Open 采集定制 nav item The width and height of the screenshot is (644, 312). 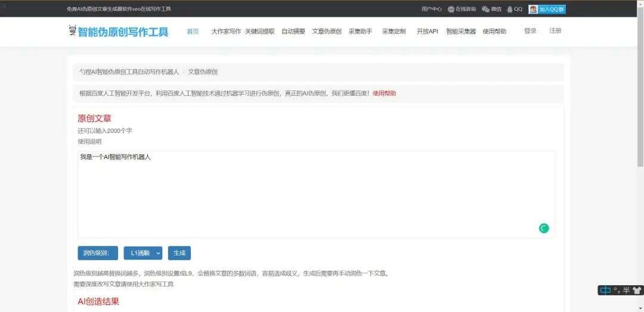pyautogui.click(x=394, y=31)
